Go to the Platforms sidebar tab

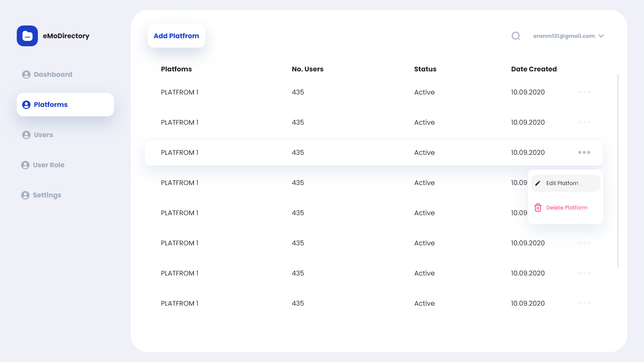coord(65,105)
